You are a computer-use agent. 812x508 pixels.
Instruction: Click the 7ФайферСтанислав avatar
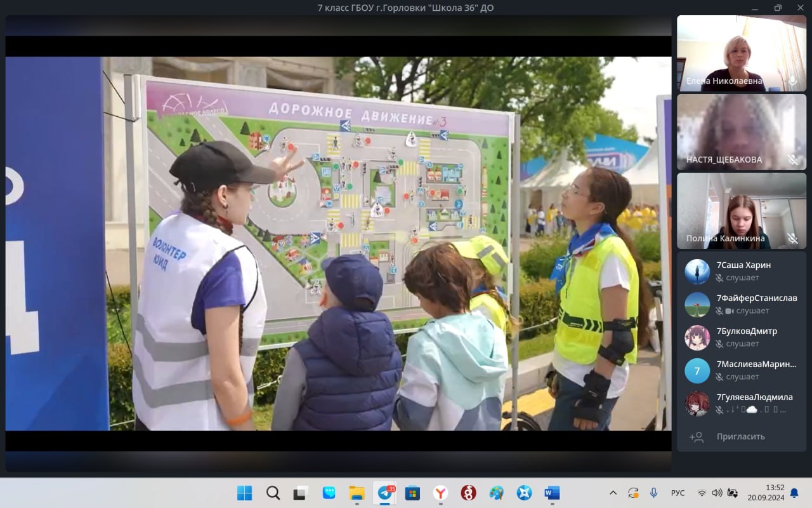click(x=697, y=304)
